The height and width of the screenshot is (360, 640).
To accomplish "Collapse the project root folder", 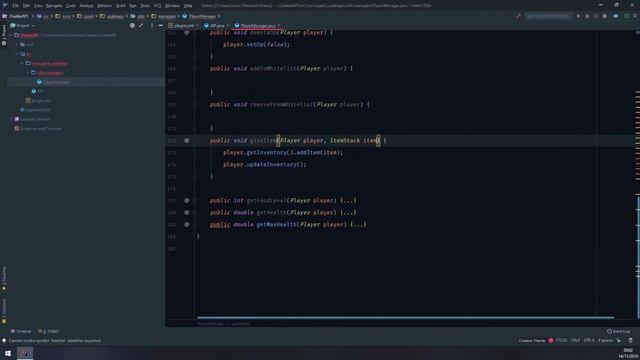I will [11, 35].
